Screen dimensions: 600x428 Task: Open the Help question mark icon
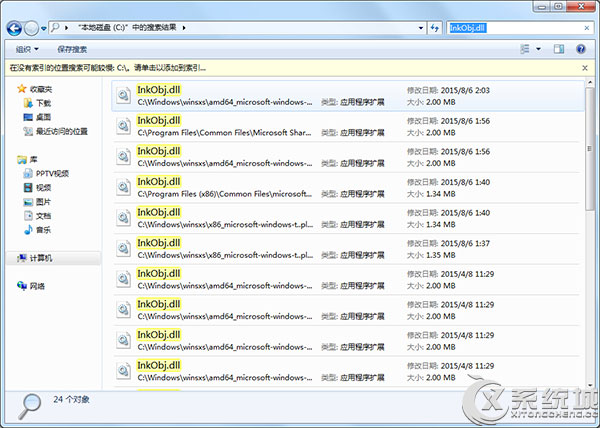pyautogui.click(x=581, y=49)
